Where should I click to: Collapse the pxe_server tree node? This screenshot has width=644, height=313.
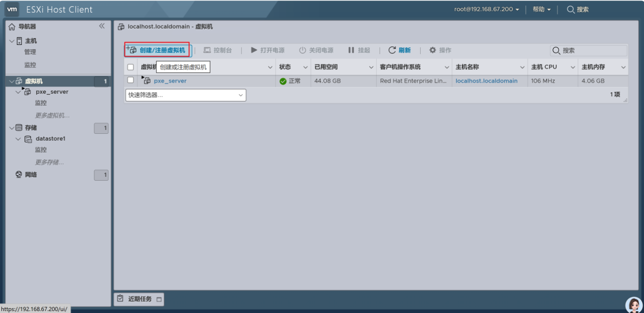19,92
